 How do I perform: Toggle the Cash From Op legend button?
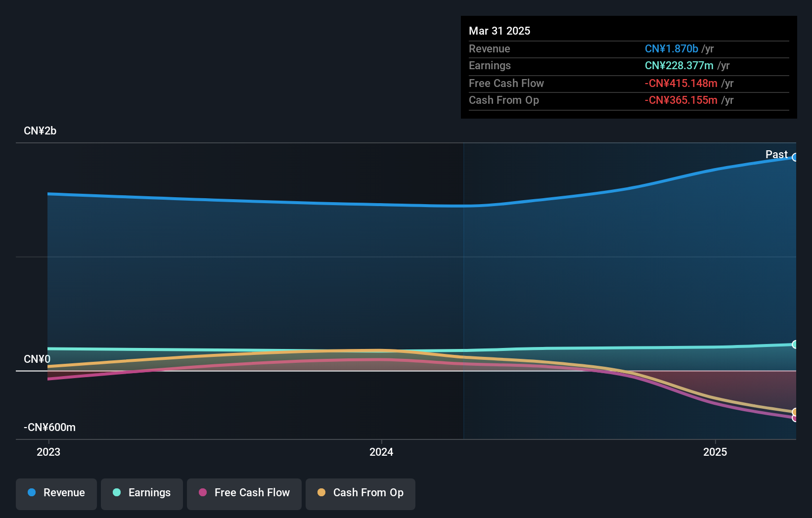pos(361,493)
